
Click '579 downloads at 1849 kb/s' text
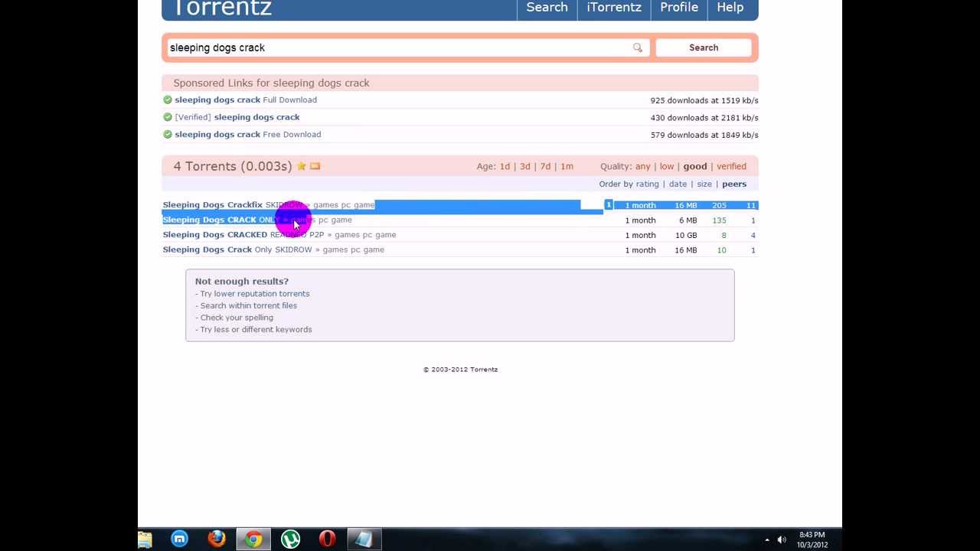(704, 135)
